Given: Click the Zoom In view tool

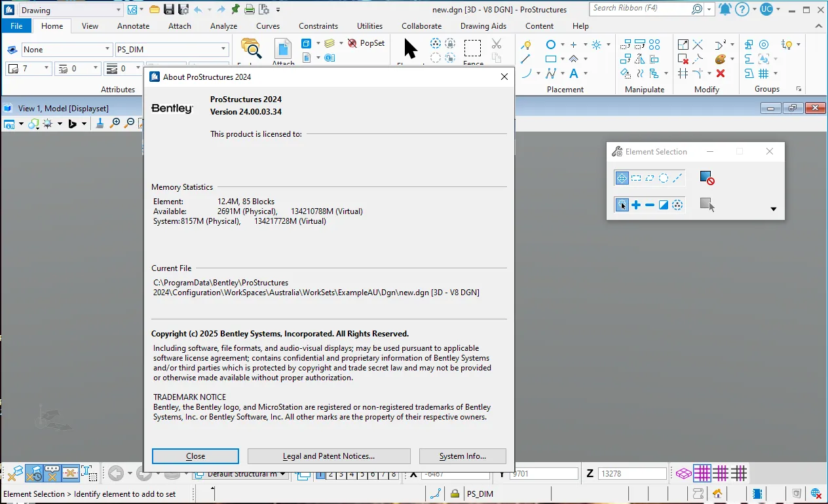Looking at the screenshot, I should [116, 123].
